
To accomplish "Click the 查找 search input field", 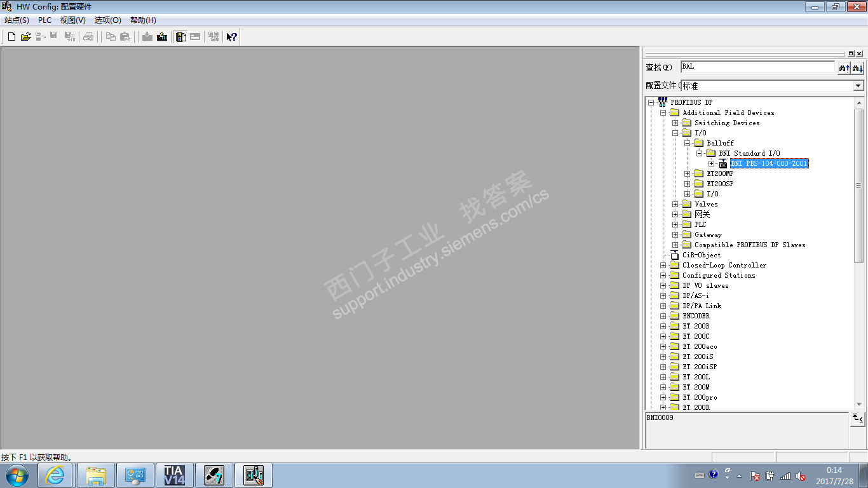I will pyautogui.click(x=757, y=67).
